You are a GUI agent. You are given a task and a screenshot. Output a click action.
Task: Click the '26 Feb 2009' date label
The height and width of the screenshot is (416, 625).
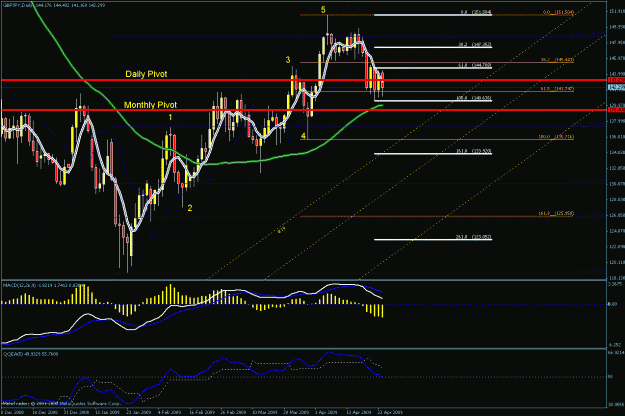click(234, 412)
